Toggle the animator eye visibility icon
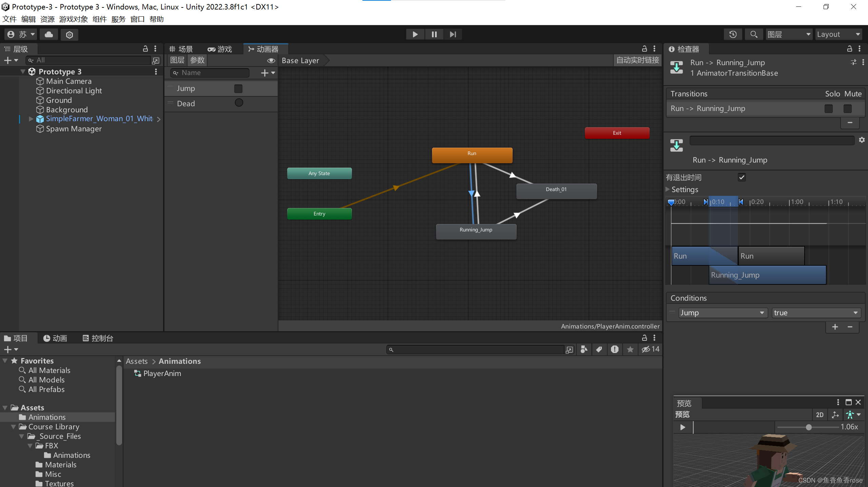Image resolution: width=868 pixels, height=487 pixels. click(x=271, y=60)
